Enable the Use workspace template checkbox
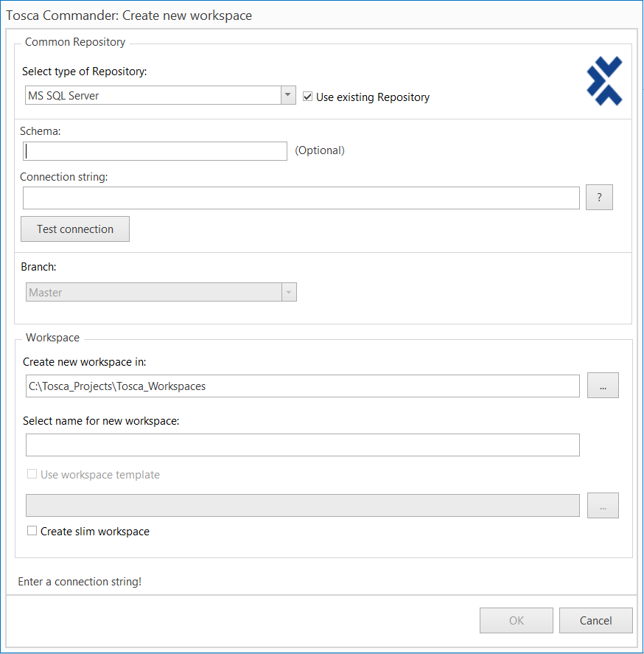Viewport: 644px width, 654px height. tap(32, 474)
